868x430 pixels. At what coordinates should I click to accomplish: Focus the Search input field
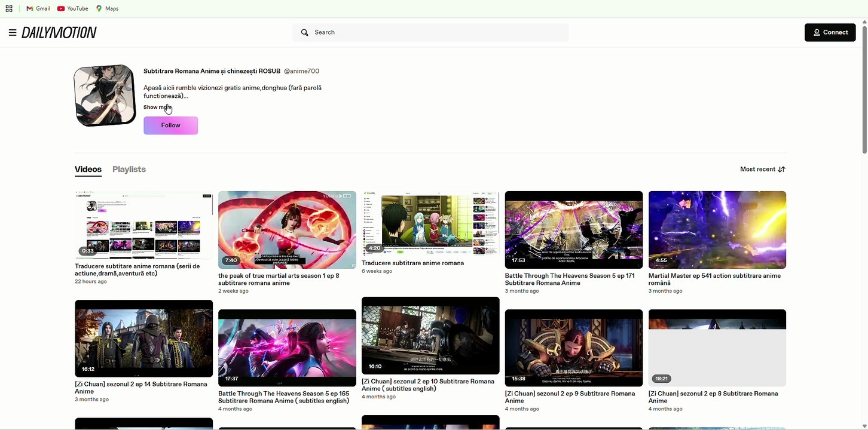(x=430, y=32)
